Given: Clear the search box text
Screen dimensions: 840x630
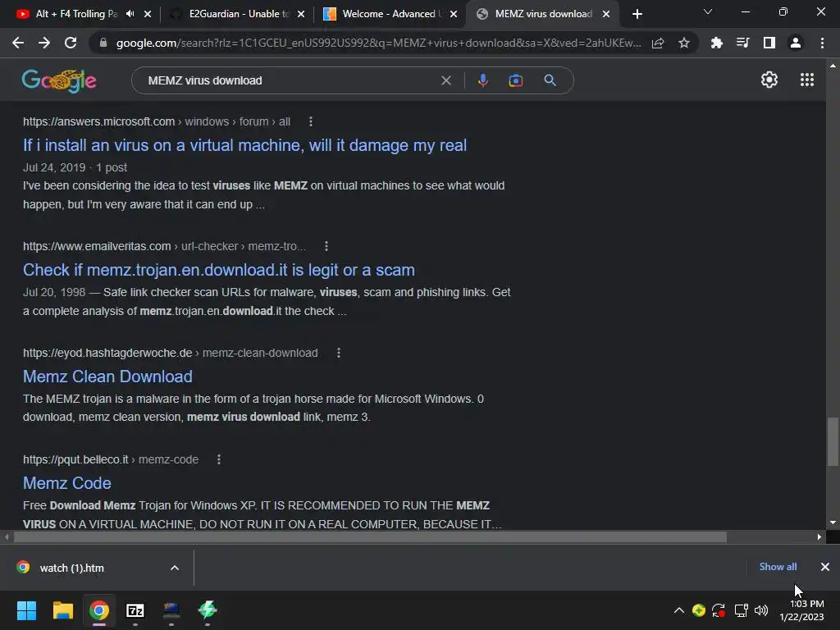Looking at the screenshot, I should pos(445,80).
